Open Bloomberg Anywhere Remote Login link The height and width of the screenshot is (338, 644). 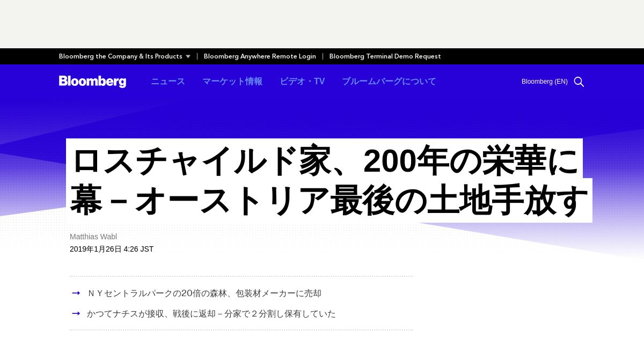click(260, 56)
